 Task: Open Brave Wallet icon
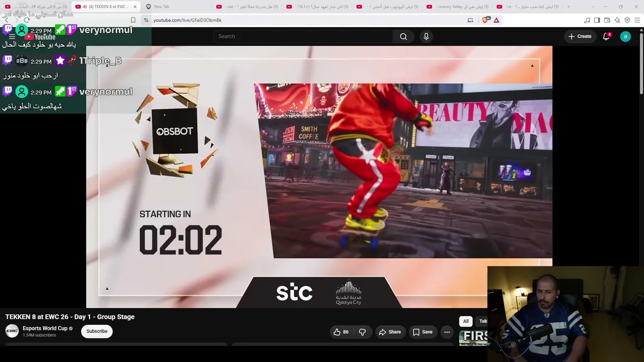point(607,20)
